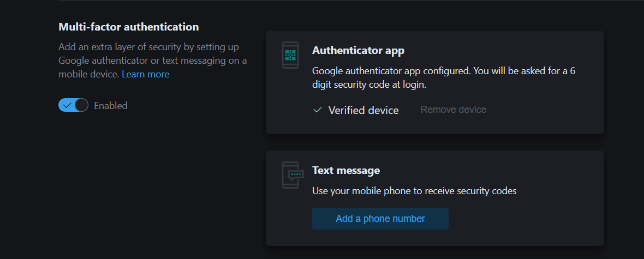Click the Authenticator app QR phone icon
644x259 pixels.
(290, 55)
